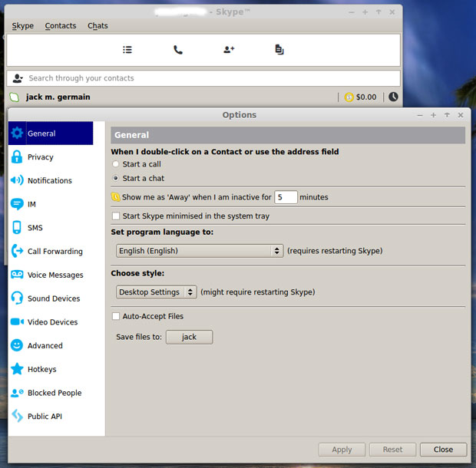The image size is (476, 468).
Task: Open the program language dropdown
Action: point(200,251)
